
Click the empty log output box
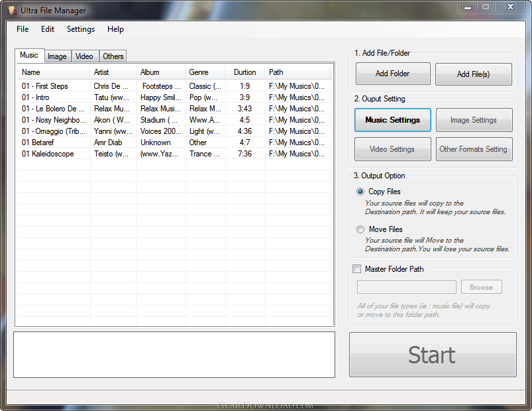(174, 355)
